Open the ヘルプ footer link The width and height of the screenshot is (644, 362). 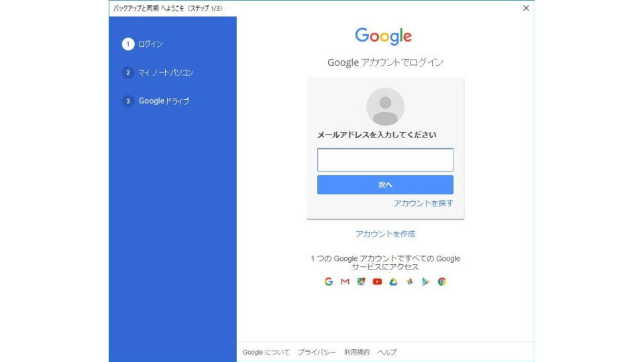(x=387, y=352)
